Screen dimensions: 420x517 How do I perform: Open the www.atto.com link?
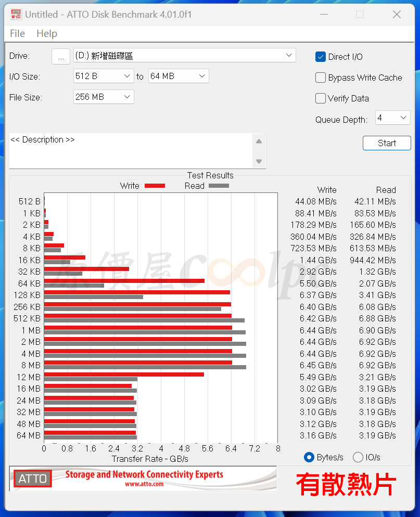[x=144, y=484]
